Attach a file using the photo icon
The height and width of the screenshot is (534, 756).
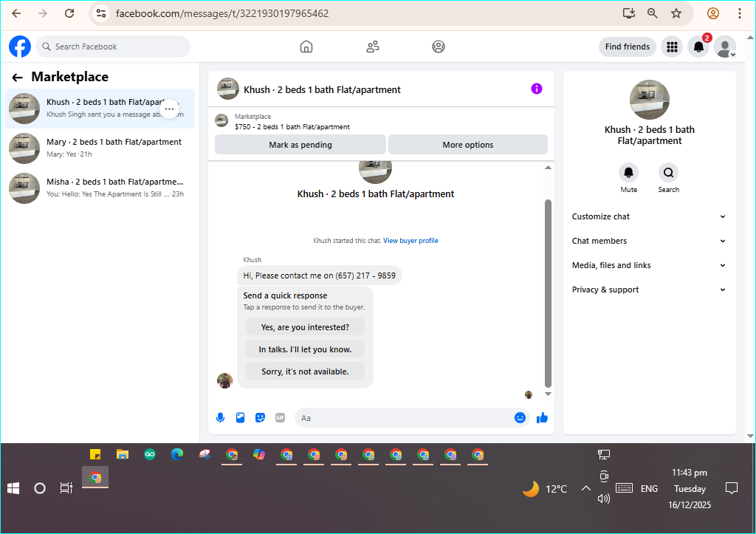pyautogui.click(x=240, y=418)
